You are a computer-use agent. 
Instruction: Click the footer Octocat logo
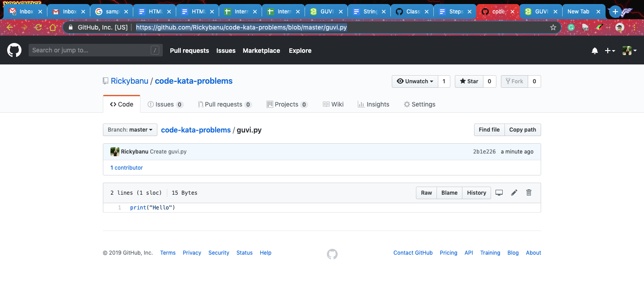tap(332, 254)
